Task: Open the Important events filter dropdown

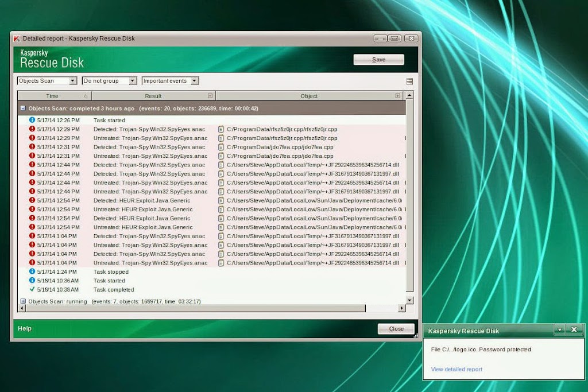Action: [x=170, y=80]
